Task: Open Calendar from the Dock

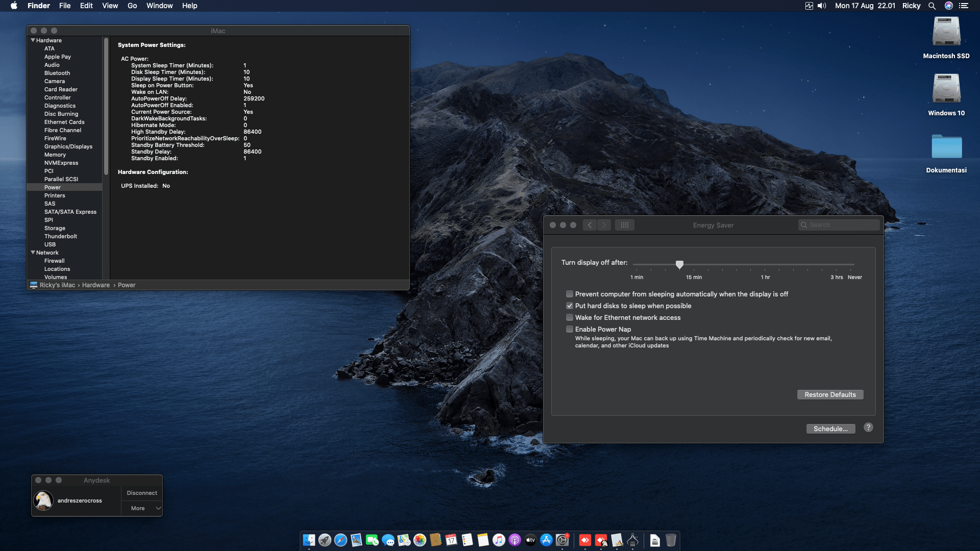Action: click(x=451, y=540)
